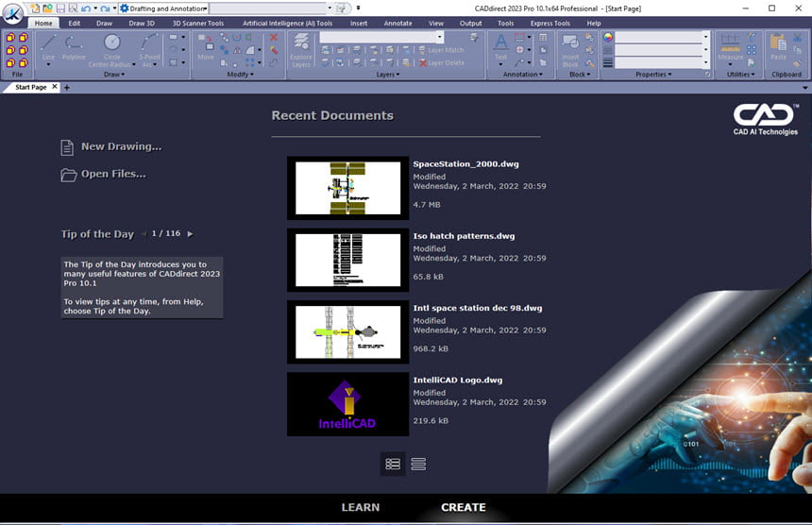Open SpaceStation_2000.dwg thumbnail
This screenshot has width=812, height=525.
348,188
